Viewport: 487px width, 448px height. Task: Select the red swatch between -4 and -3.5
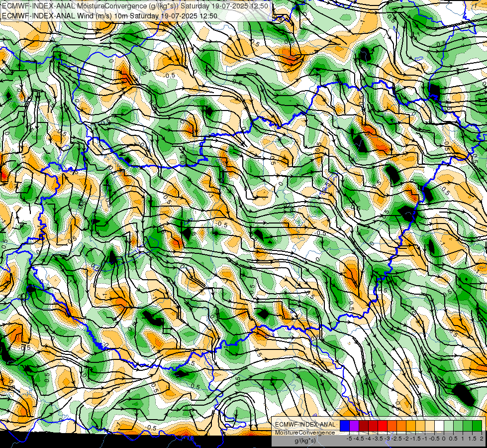point(373,426)
